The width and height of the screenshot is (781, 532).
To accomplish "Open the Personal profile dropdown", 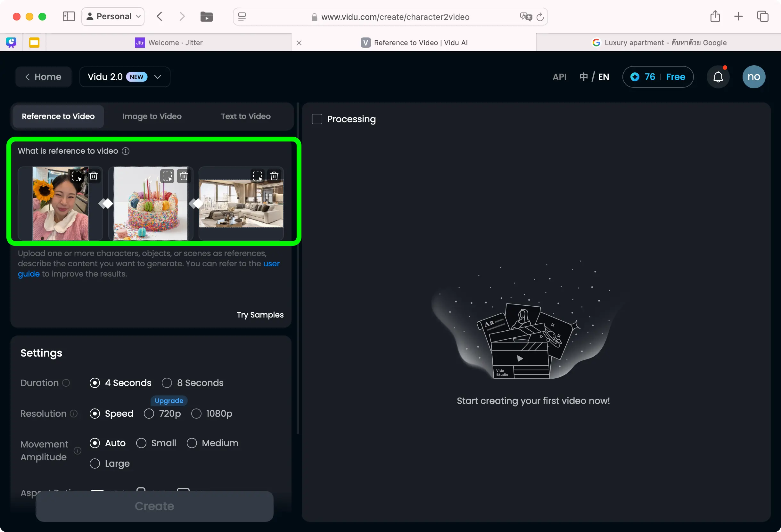I will pyautogui.click(x=113, y=16).
